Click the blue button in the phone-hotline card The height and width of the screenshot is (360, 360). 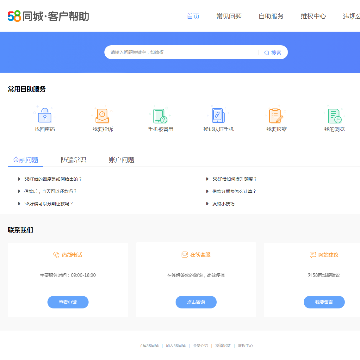[x=68, y=302]
